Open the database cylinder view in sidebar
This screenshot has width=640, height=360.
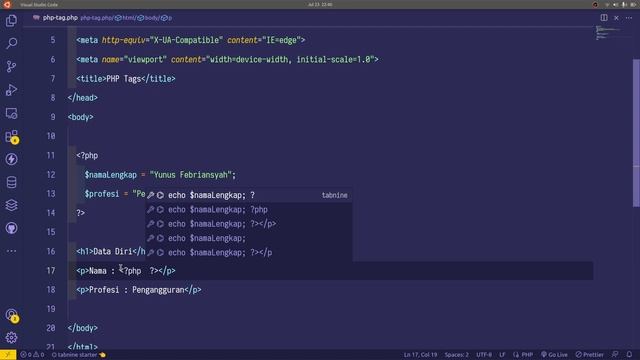point(11,182)
